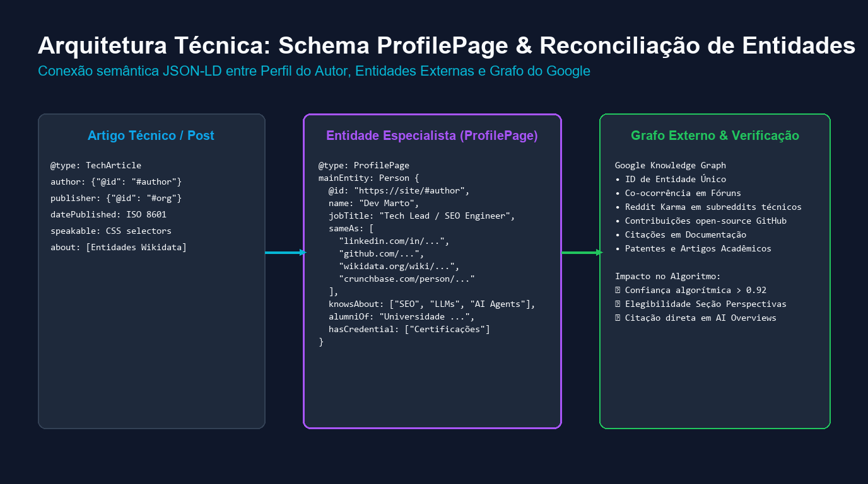Click the jobTitle 'Tech Lead / SEO Engineer' line

pos(422,216)
